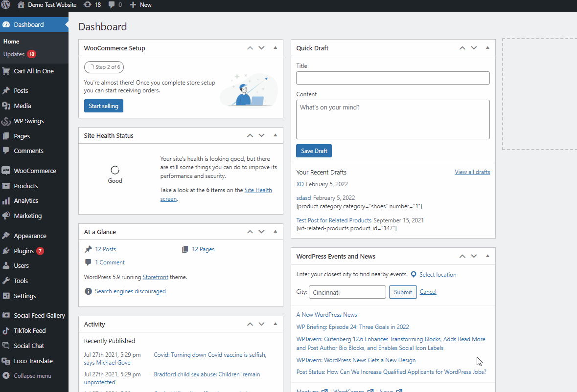Click the Products box icon in sidebar
This screenshot has width=577, height=392.
coord(6,186)
